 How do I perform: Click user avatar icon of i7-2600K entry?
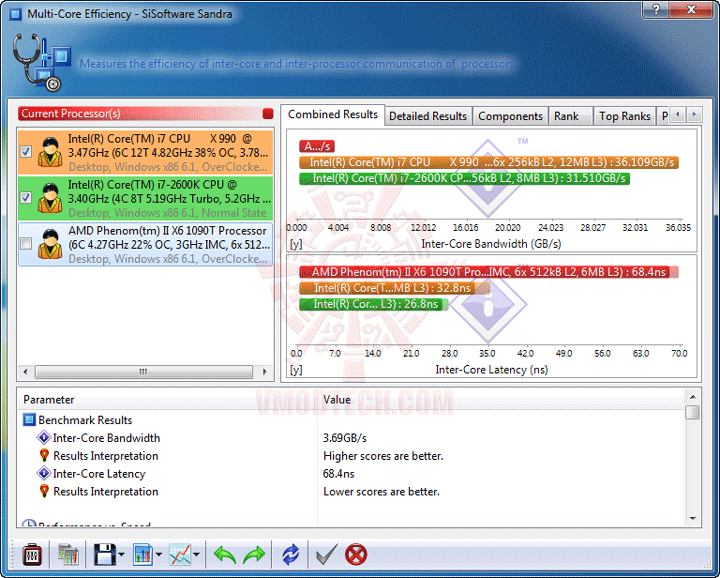[50, 198]
